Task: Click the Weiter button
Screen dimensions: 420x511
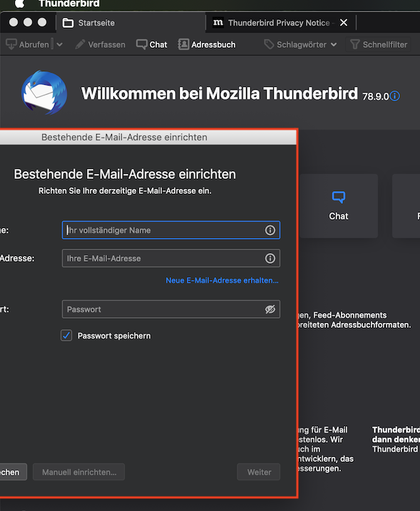Action: (x=259, y=472)
